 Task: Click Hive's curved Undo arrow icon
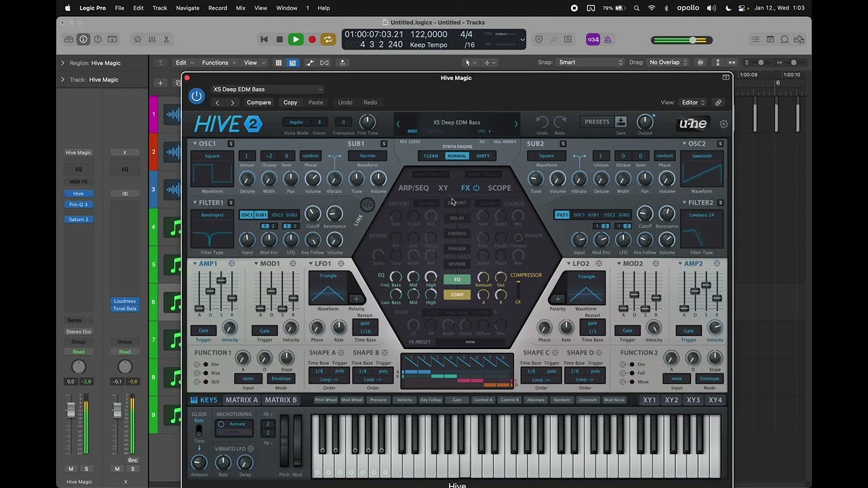pyautogui.click(x=542, y=122)
